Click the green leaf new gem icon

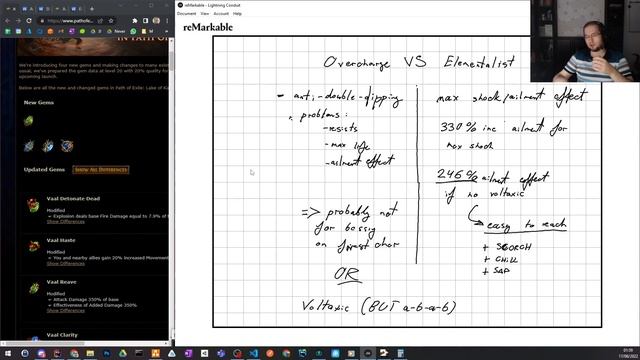pos(29,121)
